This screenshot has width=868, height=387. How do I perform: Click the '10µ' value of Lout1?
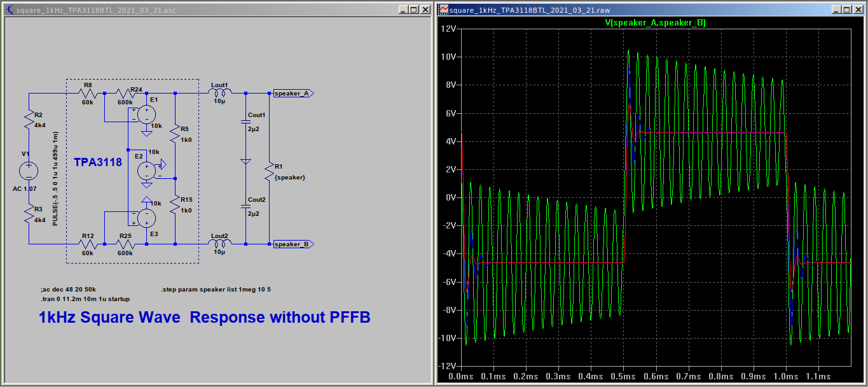coord(219,101)
